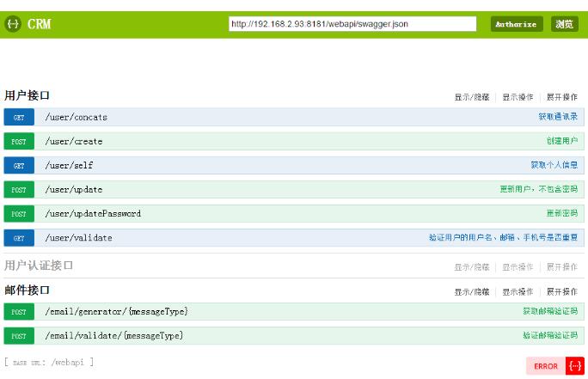Click POST badge for /email/generator/{messageType}
The width and height of the screenshot is (588, 379).
pos(19,311)
